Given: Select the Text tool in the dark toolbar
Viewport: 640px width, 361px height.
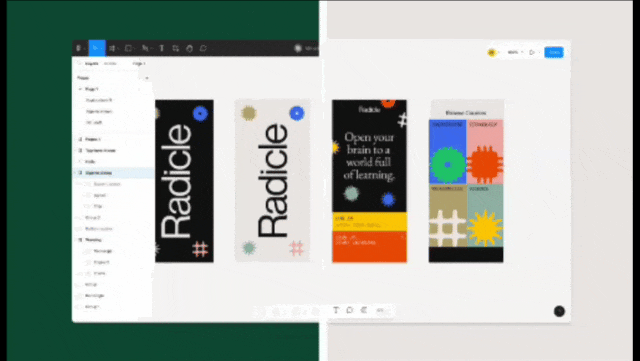Looking at the screenshot, I should 162,48.
